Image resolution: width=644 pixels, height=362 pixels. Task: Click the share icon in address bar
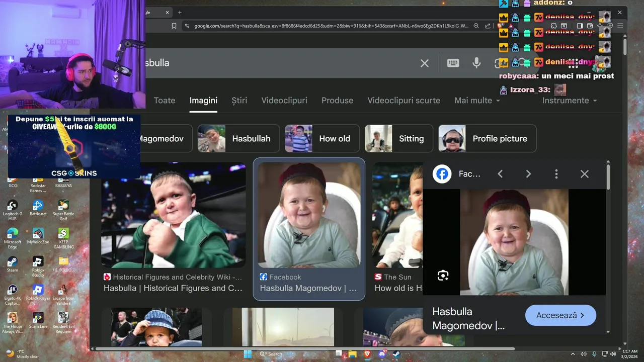point(488,26)
